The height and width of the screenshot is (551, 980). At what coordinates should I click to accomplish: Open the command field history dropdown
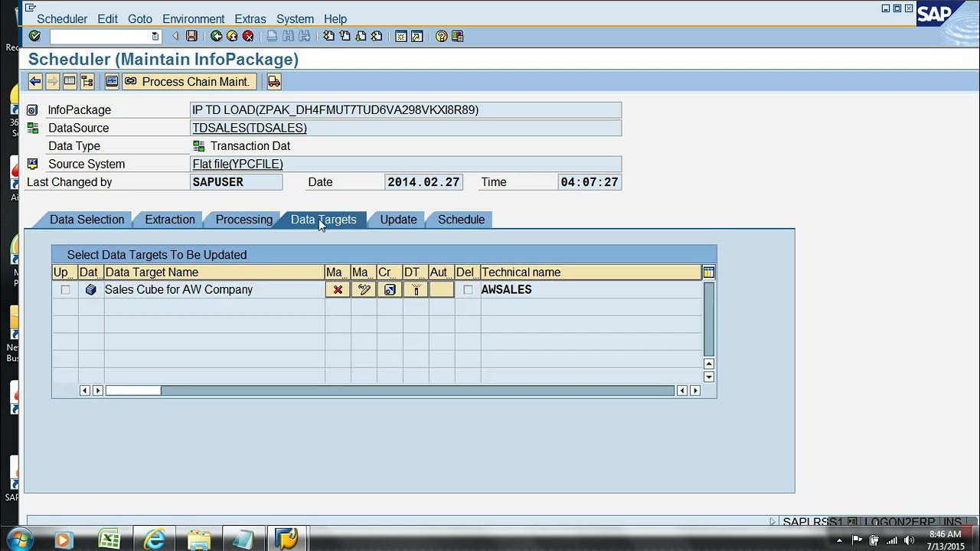(155, 36)
